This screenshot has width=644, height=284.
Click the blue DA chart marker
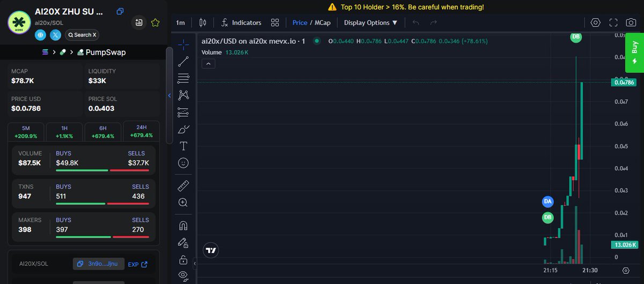[x=547, y=201]
